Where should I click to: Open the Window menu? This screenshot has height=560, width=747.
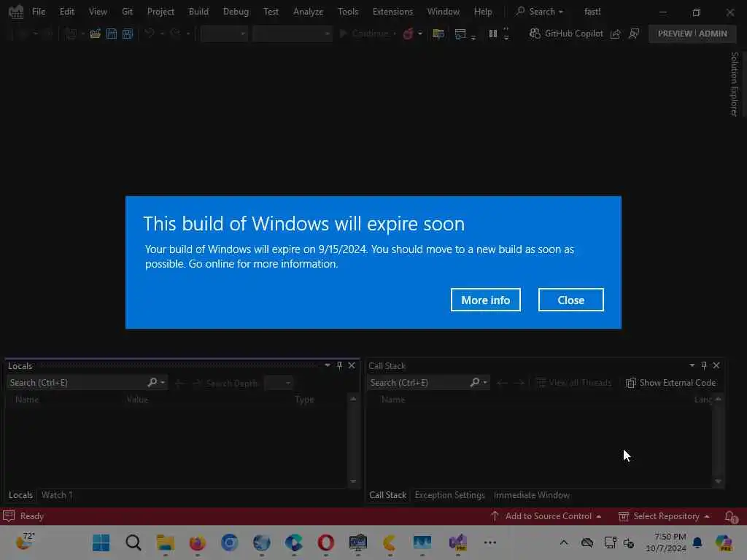click(443, 12)
